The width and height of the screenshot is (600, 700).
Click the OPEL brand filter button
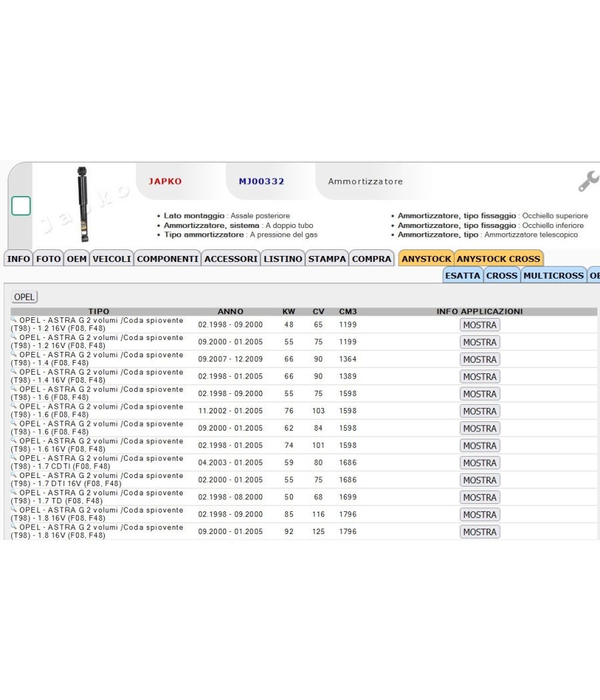pyautogui.click(x=24, y=297)
